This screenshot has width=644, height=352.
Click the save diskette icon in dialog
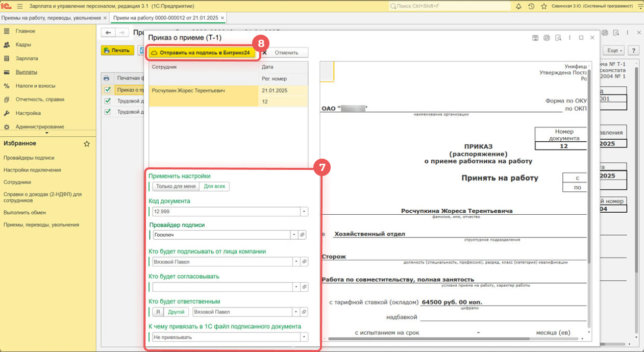[535, 38]
